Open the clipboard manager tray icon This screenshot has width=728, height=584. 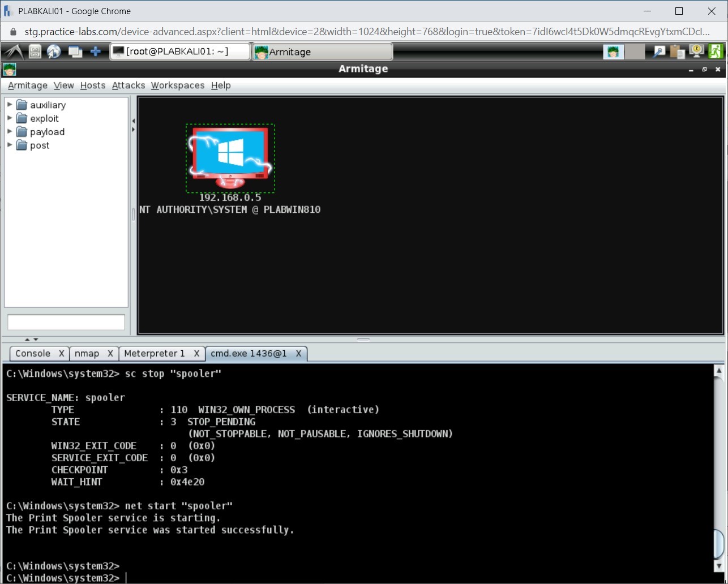(x=677, y=51)
